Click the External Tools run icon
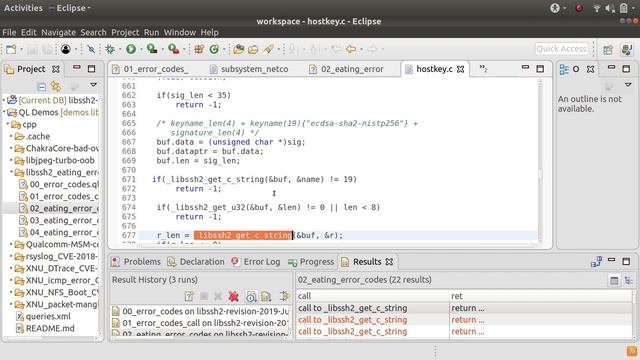Screen dimensions: 640x360 pos(173,49)
